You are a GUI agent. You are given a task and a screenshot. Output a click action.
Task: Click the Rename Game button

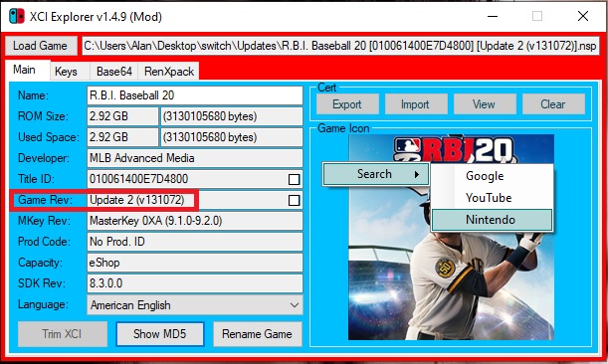257,334
